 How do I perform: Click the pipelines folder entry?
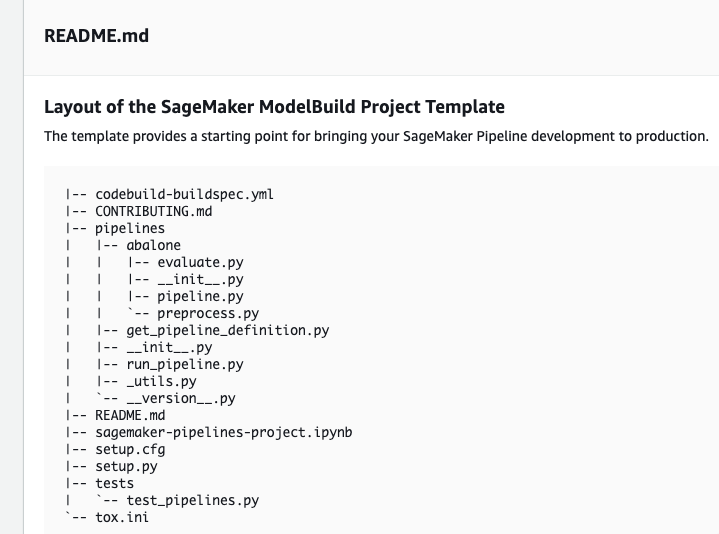(x=130, y=228)
